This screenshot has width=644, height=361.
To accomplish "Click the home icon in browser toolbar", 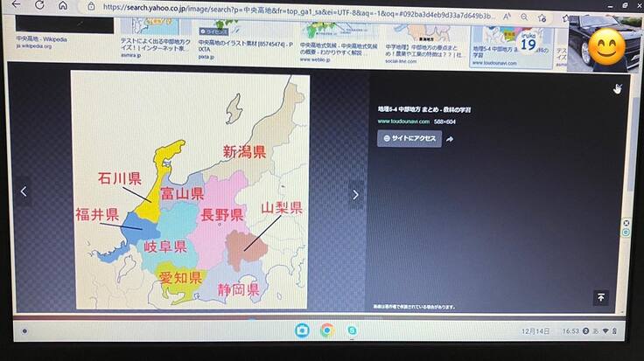I will click(x=64, y=5).
